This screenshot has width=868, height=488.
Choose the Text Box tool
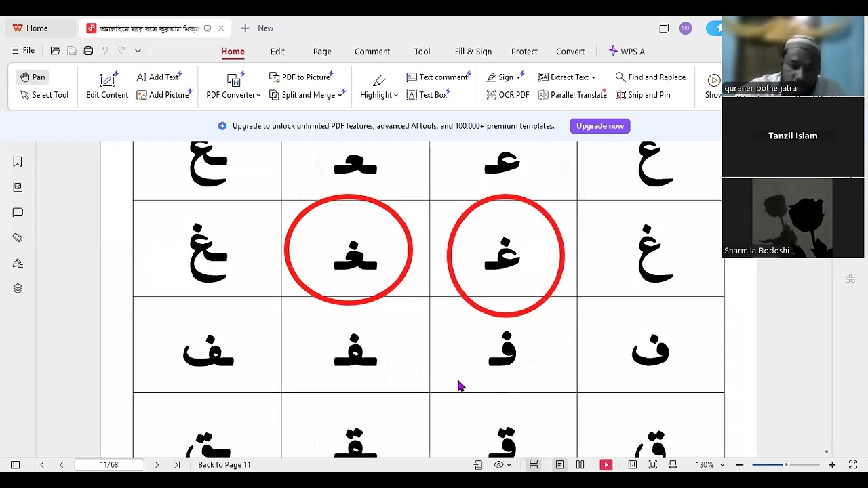[429, 95]
